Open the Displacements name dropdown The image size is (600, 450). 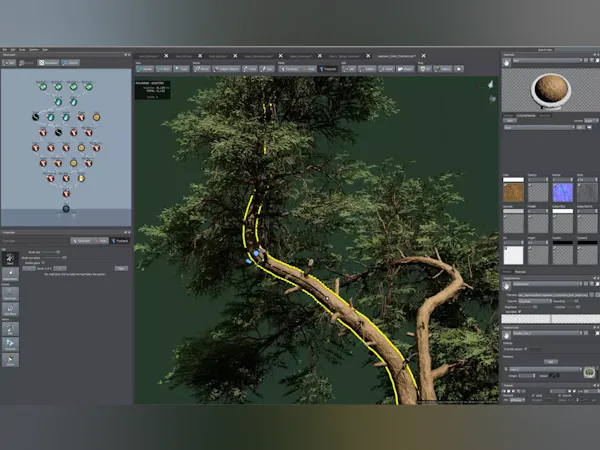[547, 284]
